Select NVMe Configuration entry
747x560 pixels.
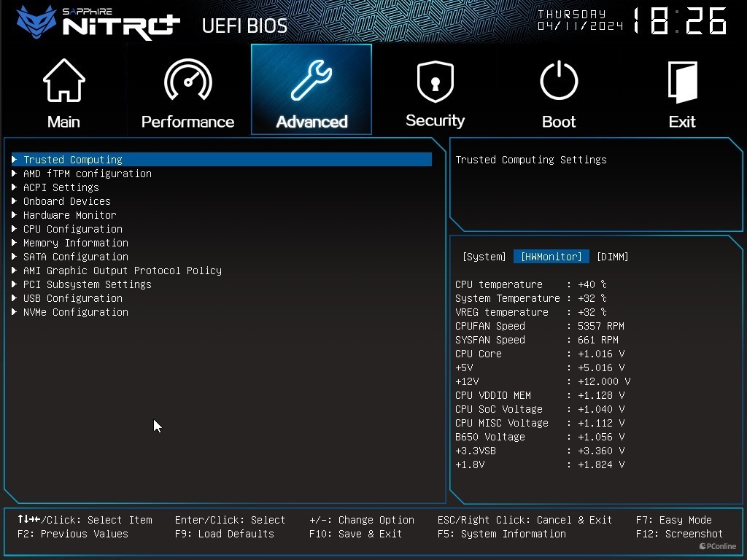pyautogui.click(x=75, y=312)
